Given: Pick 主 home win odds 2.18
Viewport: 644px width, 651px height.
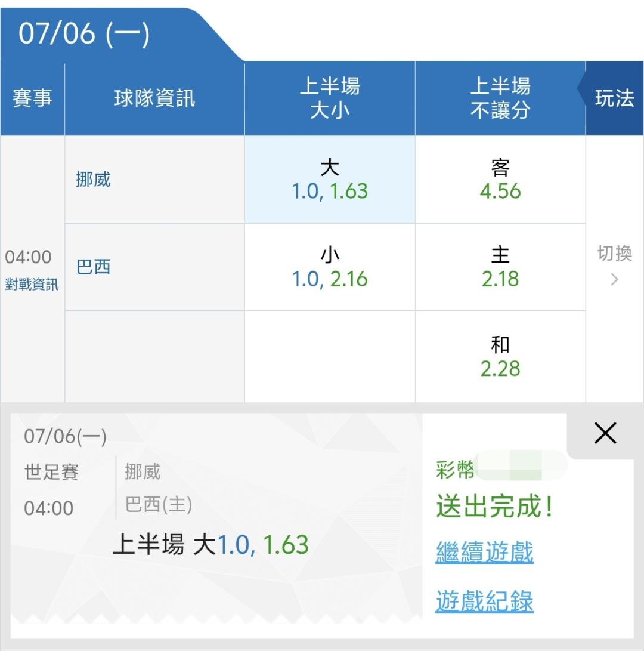Looking at the screenshot, I should [500, 267].
